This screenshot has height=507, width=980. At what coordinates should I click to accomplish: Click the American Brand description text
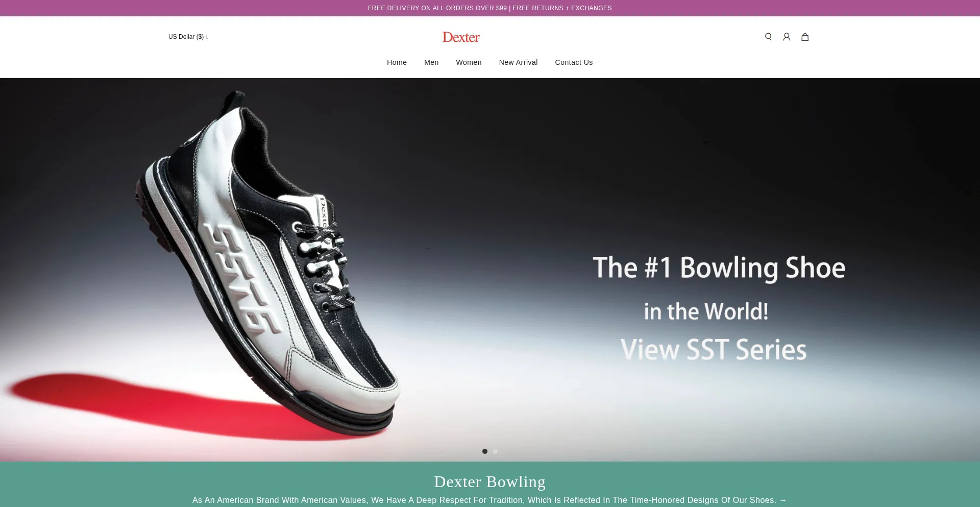484,500
